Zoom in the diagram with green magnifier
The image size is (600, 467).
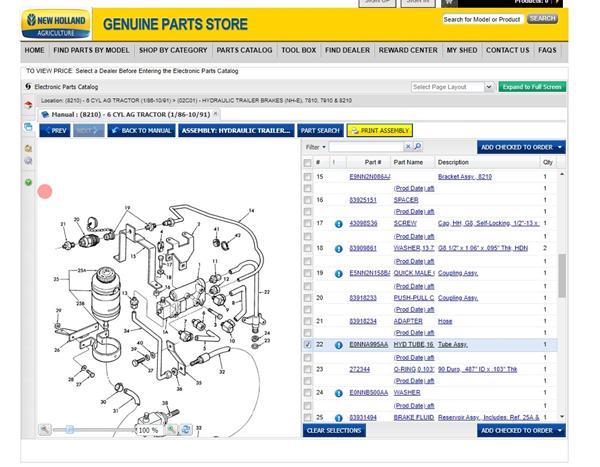172,429
